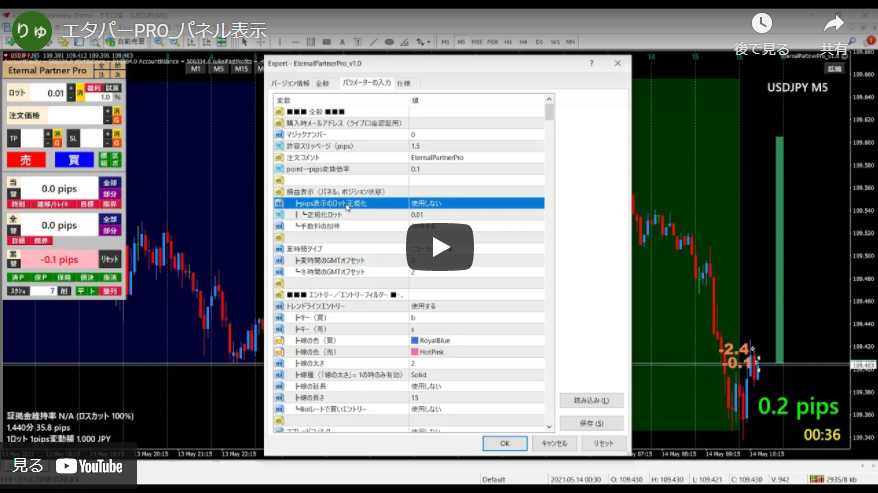878x493 pixels.
Task: Open the video title エタパーPRO_パネル表示
Action: [x=164, y=31]
